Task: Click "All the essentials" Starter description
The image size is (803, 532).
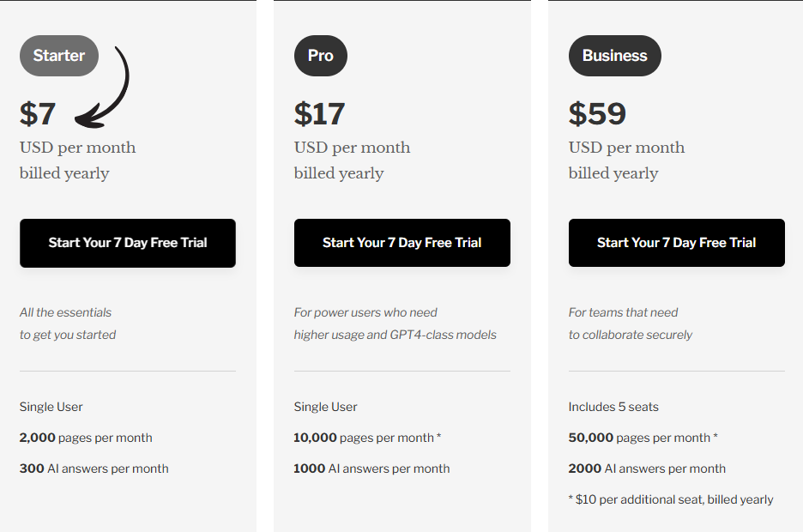Action: [66, 312]
